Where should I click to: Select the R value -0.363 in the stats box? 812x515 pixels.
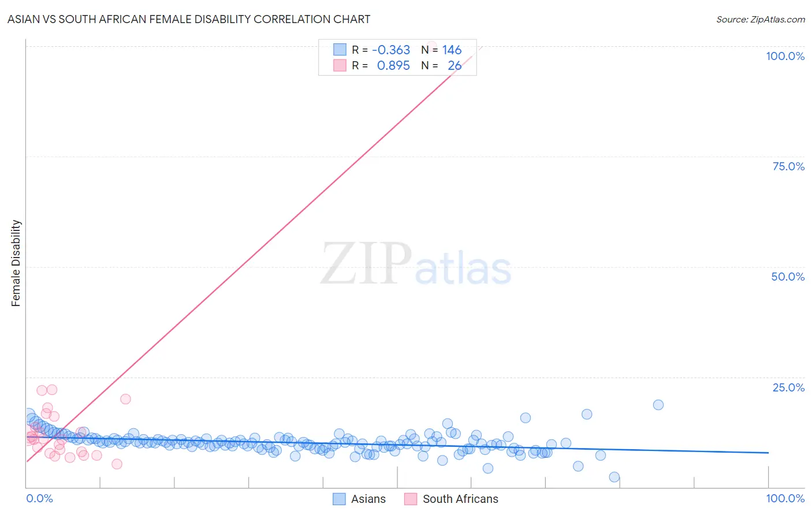391,50
